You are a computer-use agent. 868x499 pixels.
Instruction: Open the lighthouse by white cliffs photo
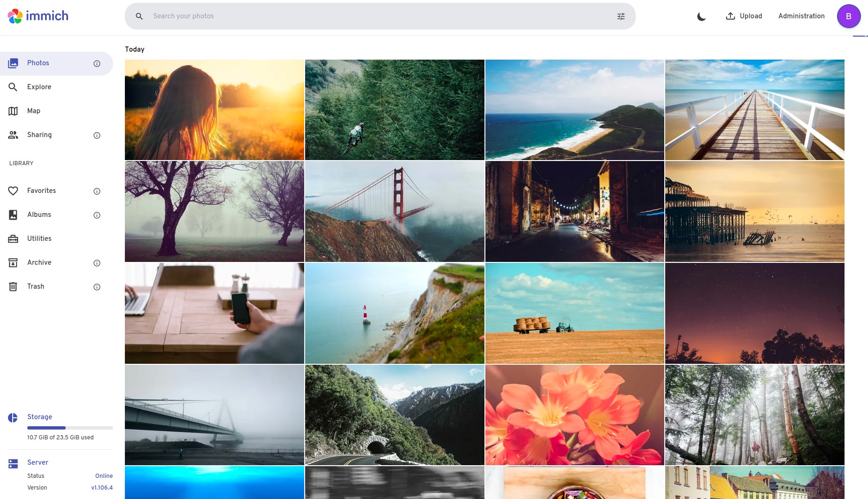(395, 313)
